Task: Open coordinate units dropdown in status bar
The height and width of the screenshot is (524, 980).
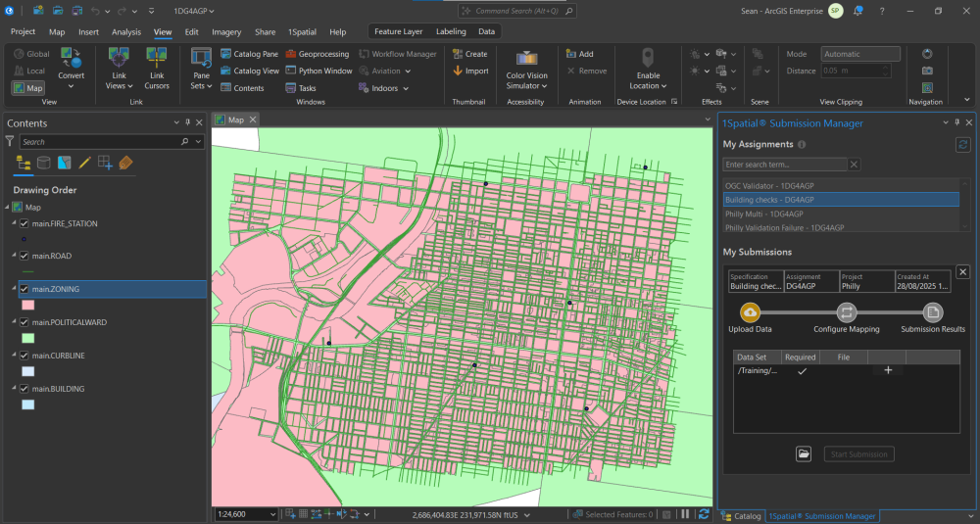Action: [527, 514]
